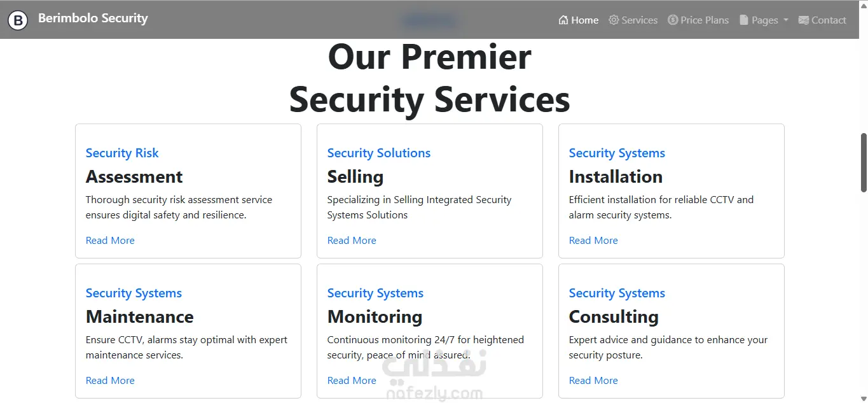Expand the Pages dropdown arrow
Viewport: 868px width, 403px height.
click(x=786, y=20)
